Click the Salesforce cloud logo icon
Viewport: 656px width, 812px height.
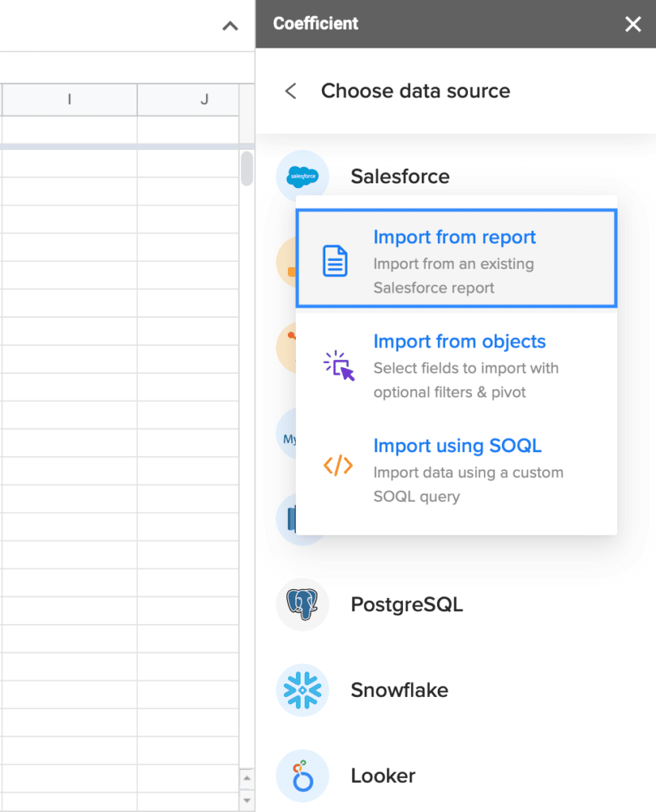coord(302,177)
